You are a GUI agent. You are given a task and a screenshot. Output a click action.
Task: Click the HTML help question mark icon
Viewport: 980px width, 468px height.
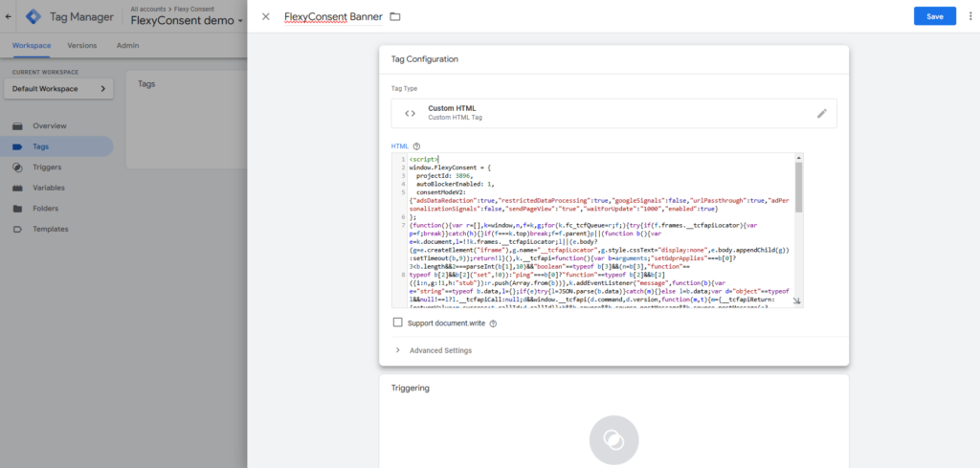tap(416, 146)
